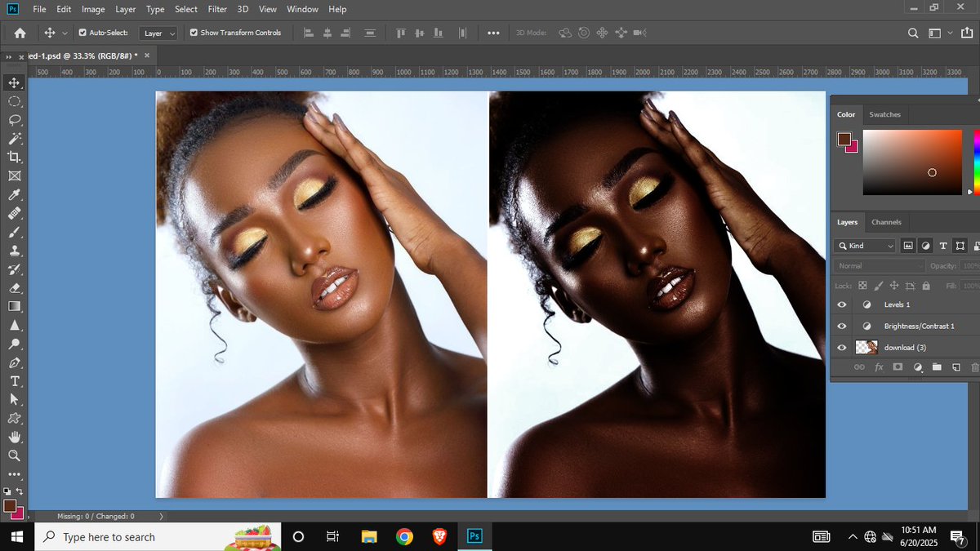Select the Eraser tool

[14, 288]
